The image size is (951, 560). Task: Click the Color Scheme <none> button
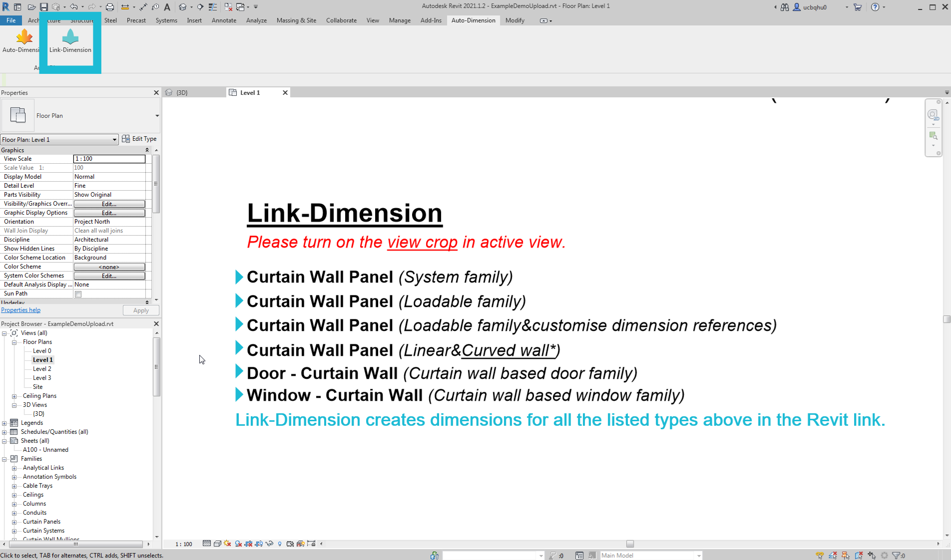(x=109, y=267)
